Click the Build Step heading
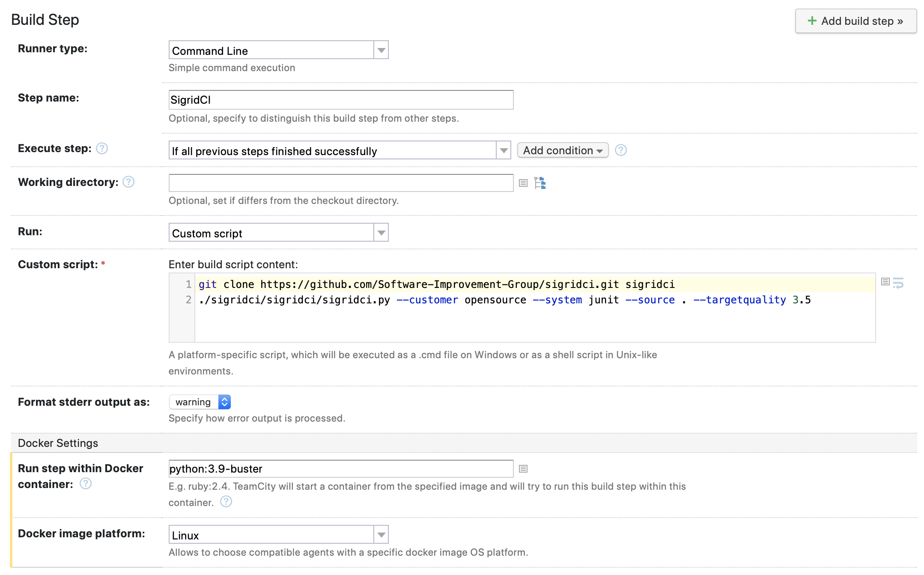The image size is (924, 575). [45, 20]
